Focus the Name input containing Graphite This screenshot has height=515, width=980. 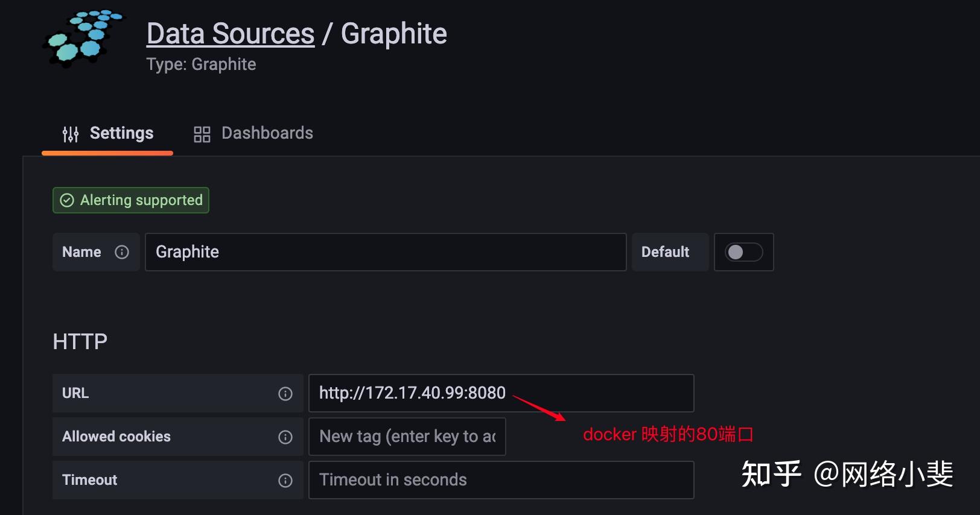click(385, 252)
